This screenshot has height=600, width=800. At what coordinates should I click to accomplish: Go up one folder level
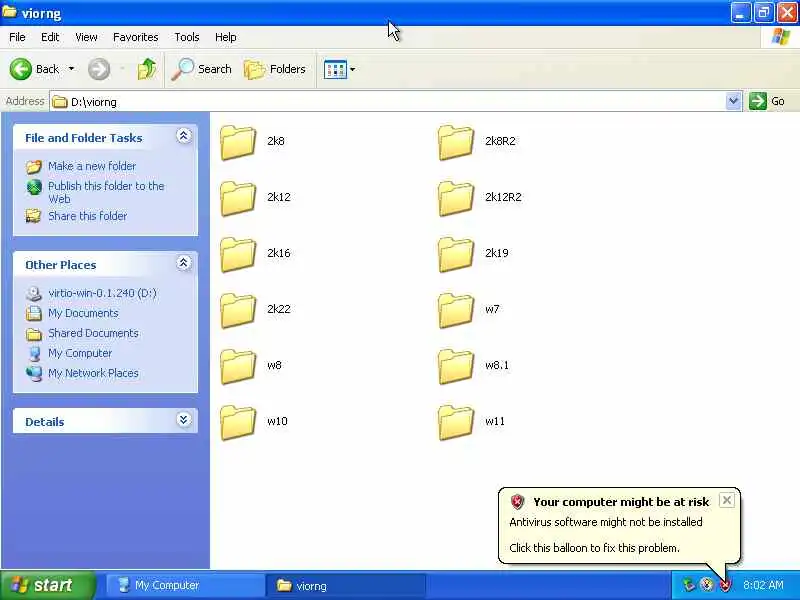[x=146, y=69]
